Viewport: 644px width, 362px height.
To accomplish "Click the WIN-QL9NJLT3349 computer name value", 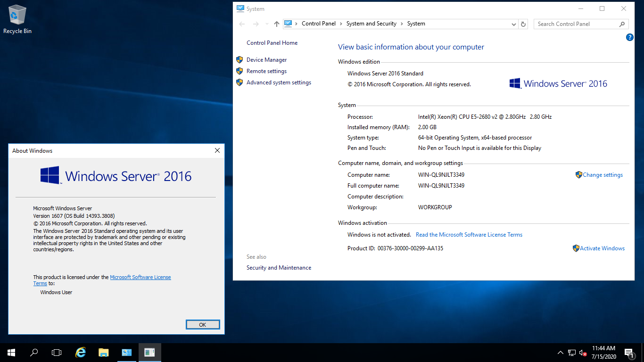I will click(441, 175).
